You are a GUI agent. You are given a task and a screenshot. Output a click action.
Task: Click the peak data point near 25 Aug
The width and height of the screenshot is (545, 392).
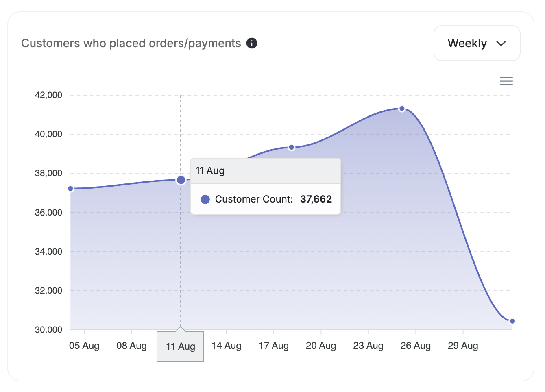401,108
